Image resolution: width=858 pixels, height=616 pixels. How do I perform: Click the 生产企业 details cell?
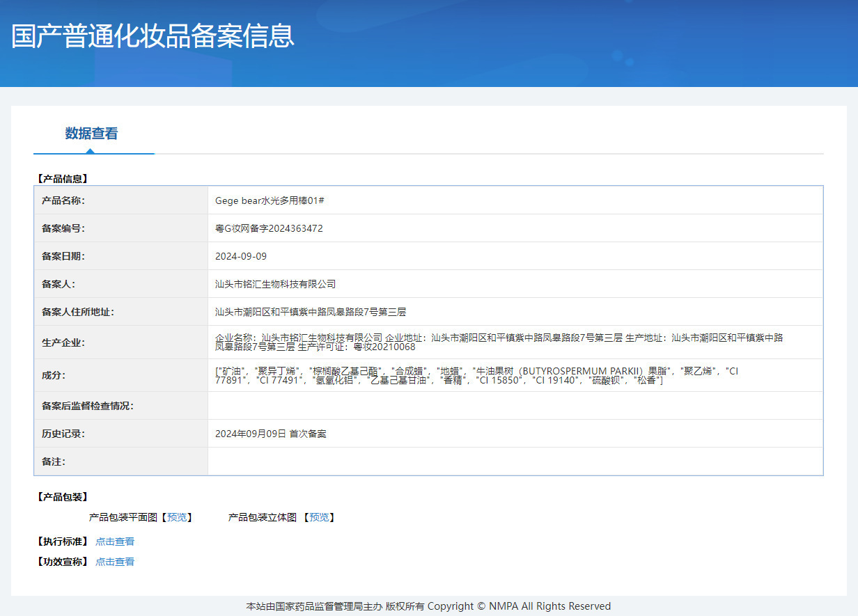coord(515,342)
